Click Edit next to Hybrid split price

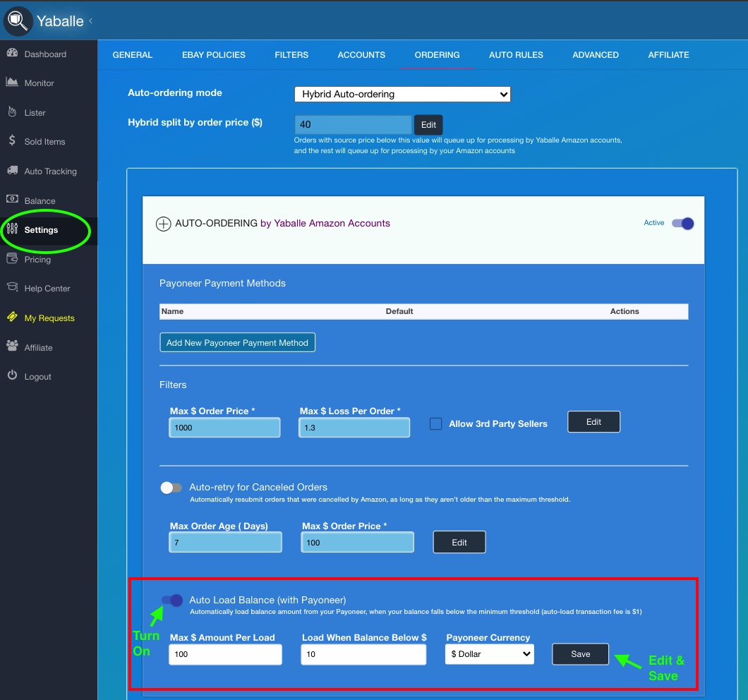point(428,125)
